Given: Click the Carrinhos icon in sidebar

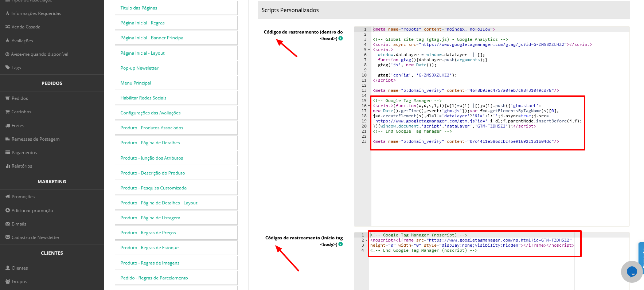Looking at the screenshot, I should (7, 112).
